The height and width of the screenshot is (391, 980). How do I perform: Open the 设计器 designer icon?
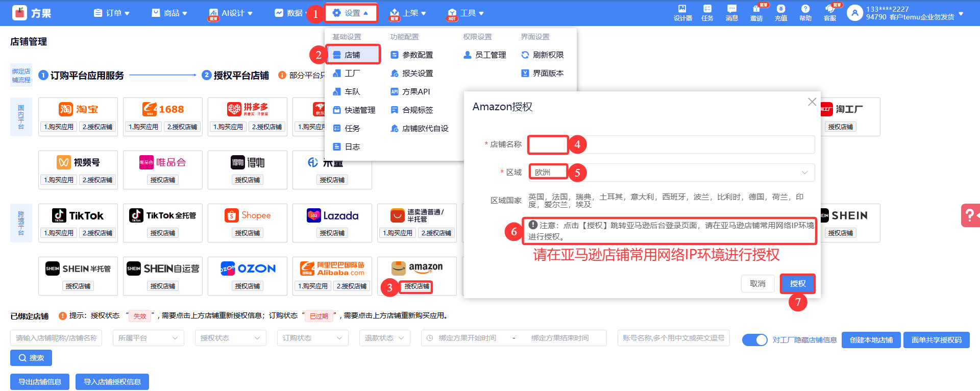coord(682,12)
